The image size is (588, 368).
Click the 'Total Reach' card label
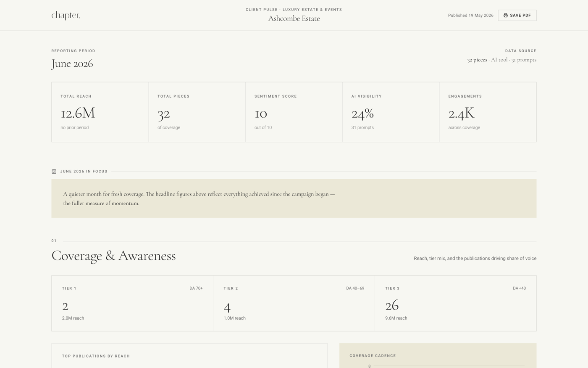(x=76, y=96)
